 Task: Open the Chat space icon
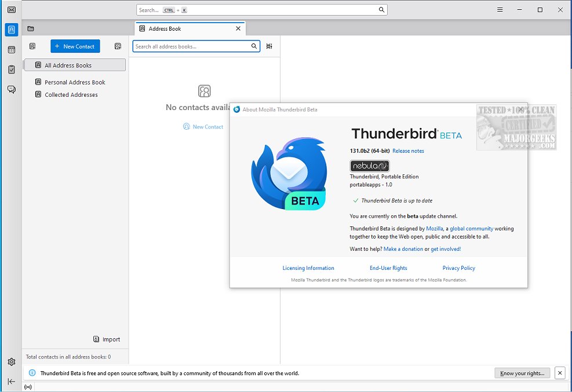click(12, 89)
